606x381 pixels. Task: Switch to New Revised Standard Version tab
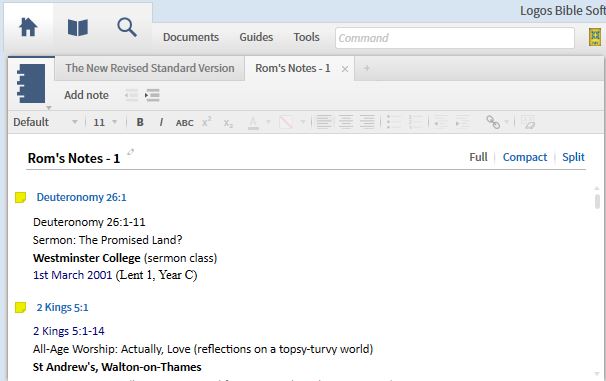tap(150, 68)
